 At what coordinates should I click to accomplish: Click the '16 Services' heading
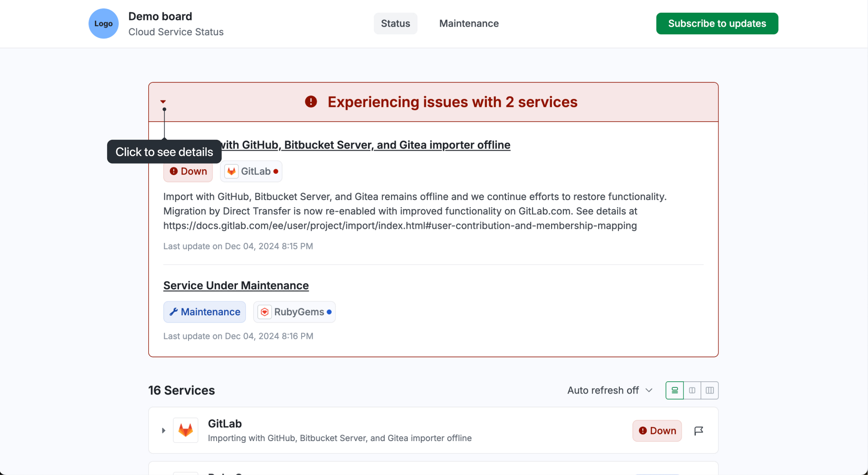[182, 390]
